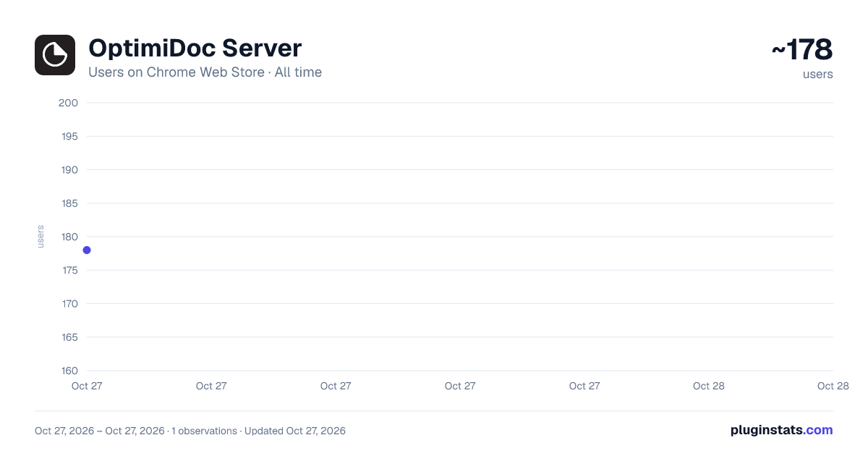Click the purple data point on the chart
The height and width of the screenshot is (456, 868).
click(x=87, y=250)
